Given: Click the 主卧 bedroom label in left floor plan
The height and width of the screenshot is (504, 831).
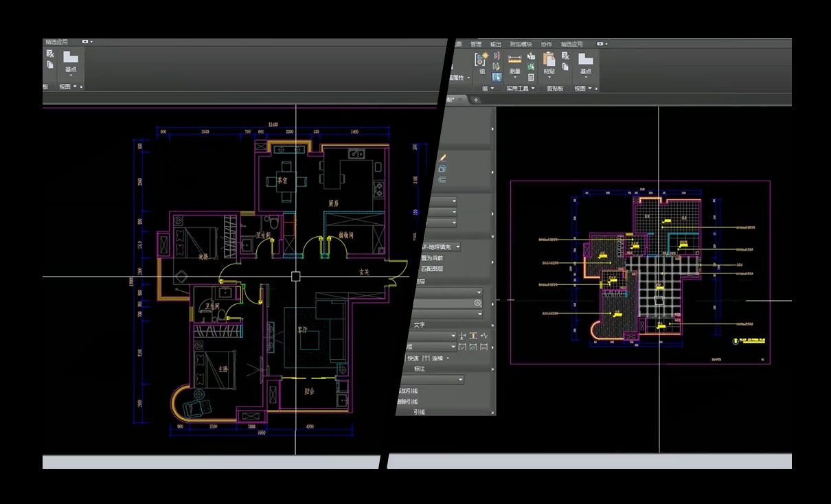Looking at the screenshot, I should (x=223, y=369).
